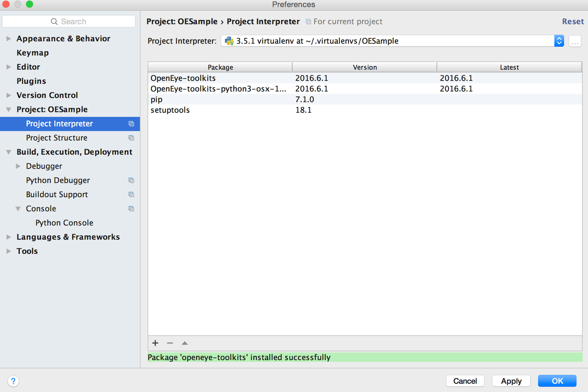Click the copy-settings icon beside Python Debugger

click(131, 180)
